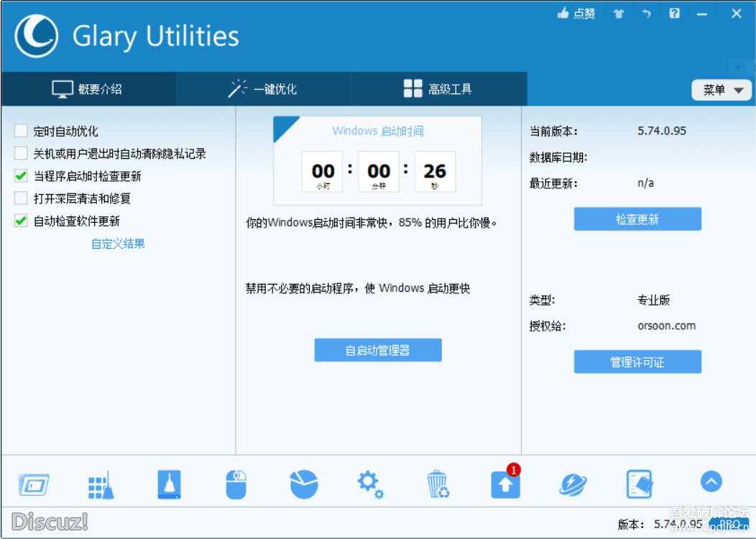Image resolution: width=756 pixels, height=539 pixels.
Task: Expand the bottom toolbar up-arrow circle
Action: pyautogui.click(x=711, y=481)
